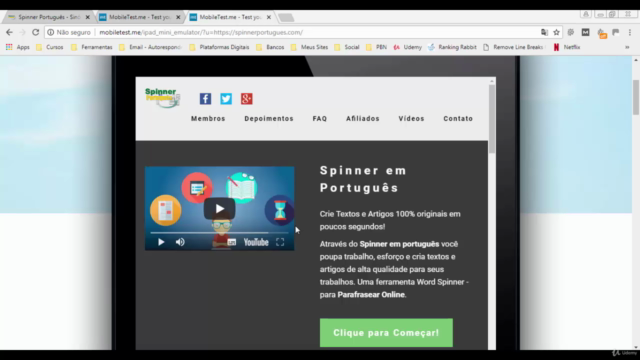Go to Membros menu item
The height and width of the screenshot is (360, 640).
[208, 119]
